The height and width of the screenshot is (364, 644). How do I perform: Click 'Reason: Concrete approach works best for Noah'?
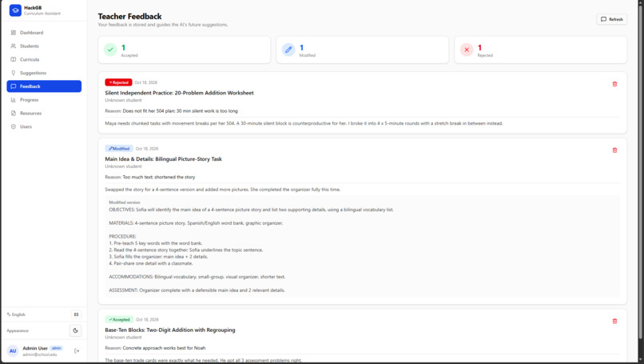[155, 348]
